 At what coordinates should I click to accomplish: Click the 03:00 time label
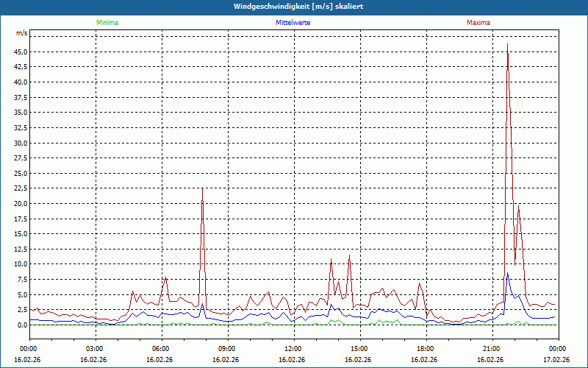pos(93,349)
